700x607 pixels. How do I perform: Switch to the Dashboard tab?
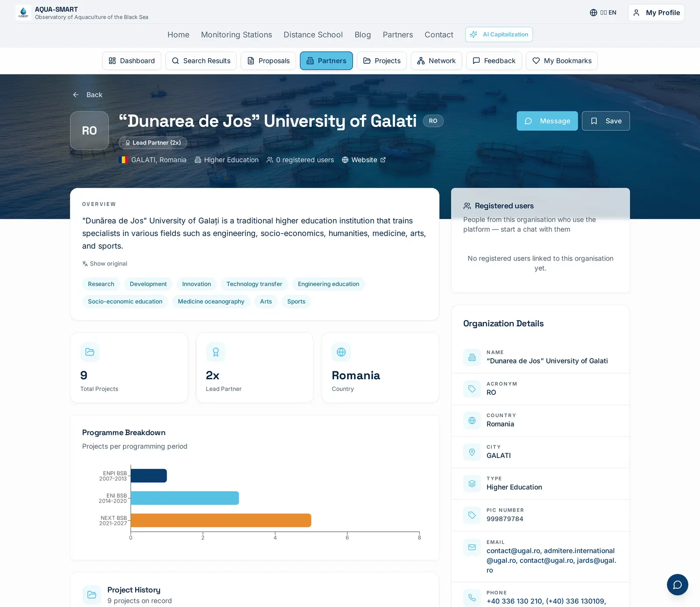132,61
